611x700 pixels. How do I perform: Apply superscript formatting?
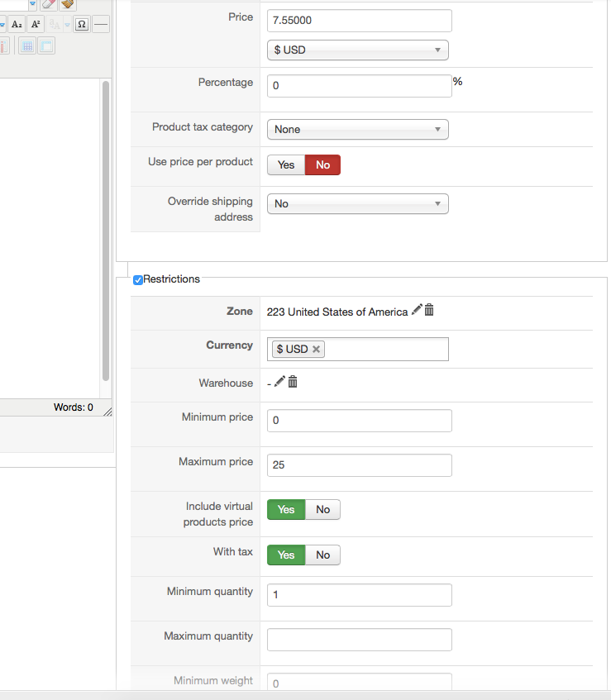pyautogui.click(x=36, y=24)
